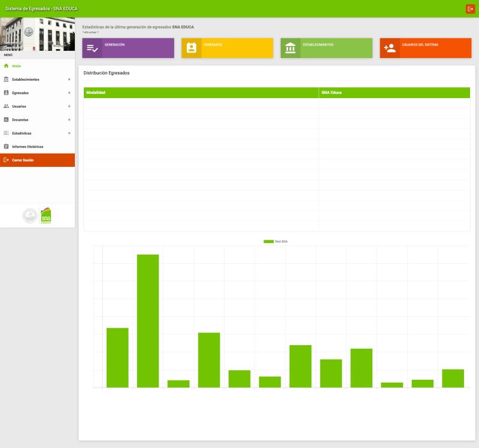Expand the Egresados submenu with its plus sign
This screenshot has height=448, width=479.
tap(69, 93)
